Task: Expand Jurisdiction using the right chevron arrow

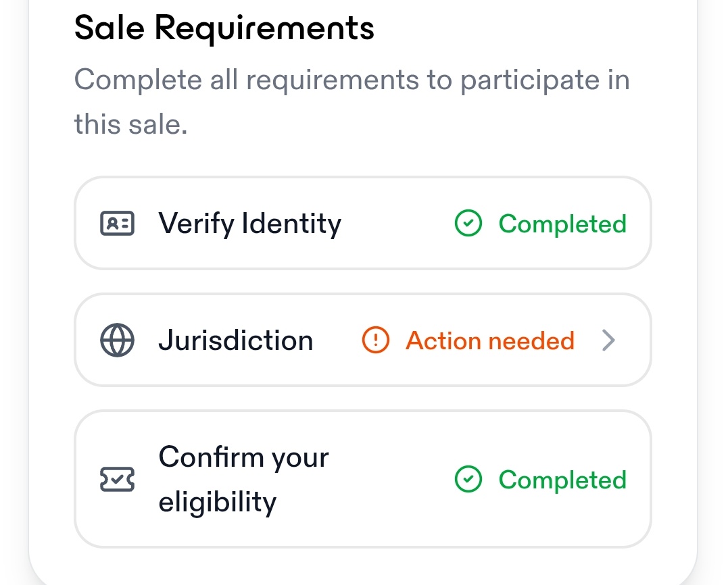Action: click(608, 340)
